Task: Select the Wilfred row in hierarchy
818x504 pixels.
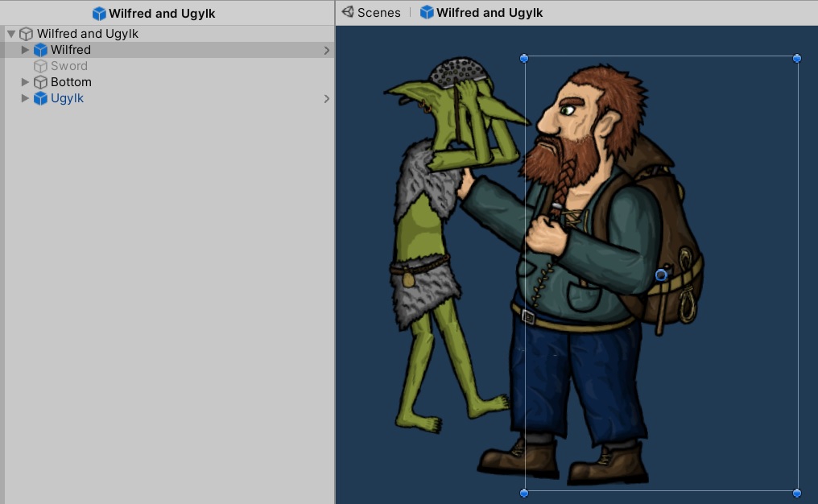Action: 169,50
